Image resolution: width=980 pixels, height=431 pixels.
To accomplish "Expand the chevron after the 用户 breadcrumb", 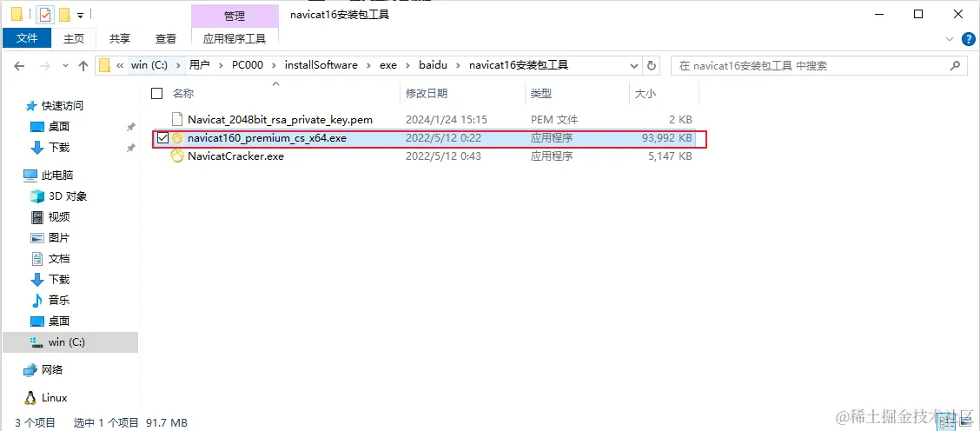I will click(x=221, y=66).
